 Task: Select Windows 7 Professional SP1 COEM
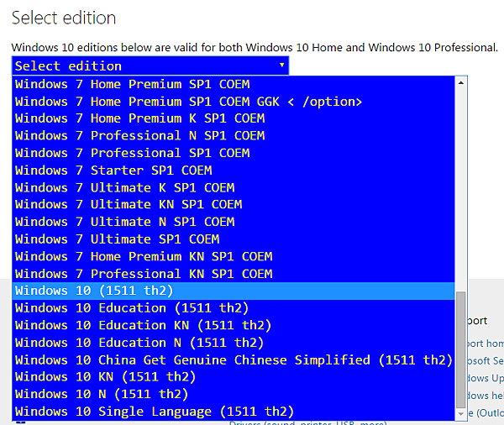[x=234, y=153]
